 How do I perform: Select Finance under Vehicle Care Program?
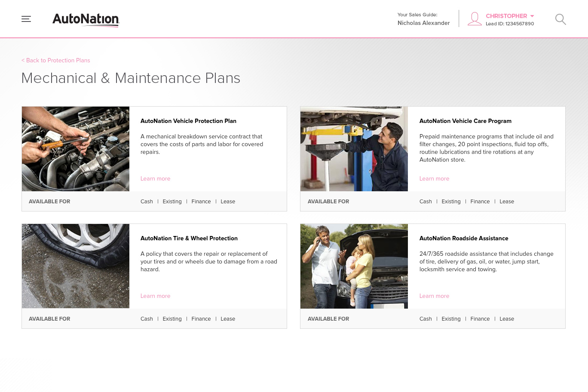click(480, 201)
